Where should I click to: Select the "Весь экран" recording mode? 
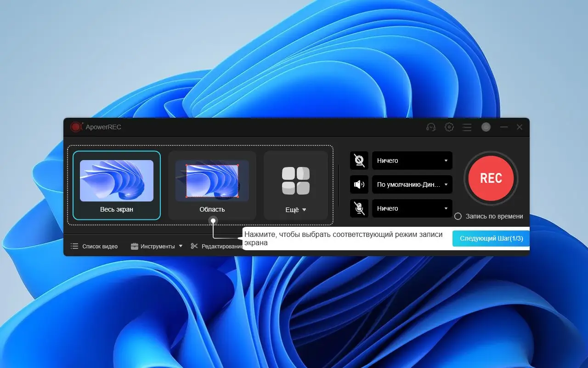[x=117, y=185]
